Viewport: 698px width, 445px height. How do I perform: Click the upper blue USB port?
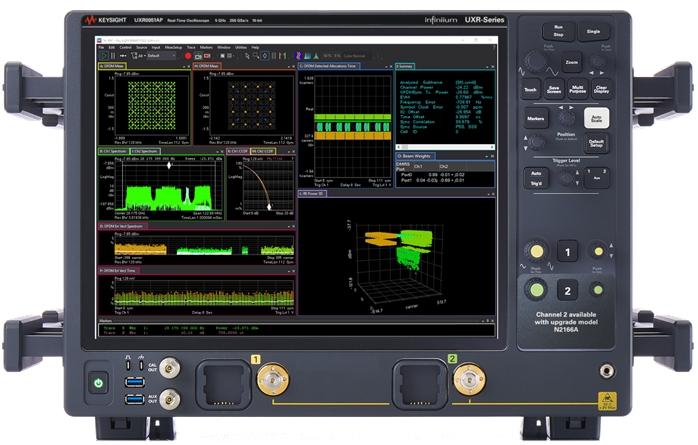135,382
